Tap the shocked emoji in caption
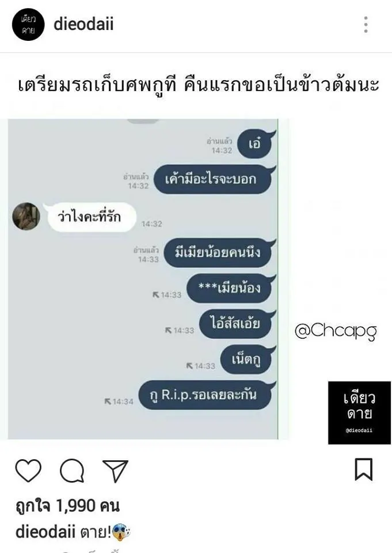 pos(121,532)
